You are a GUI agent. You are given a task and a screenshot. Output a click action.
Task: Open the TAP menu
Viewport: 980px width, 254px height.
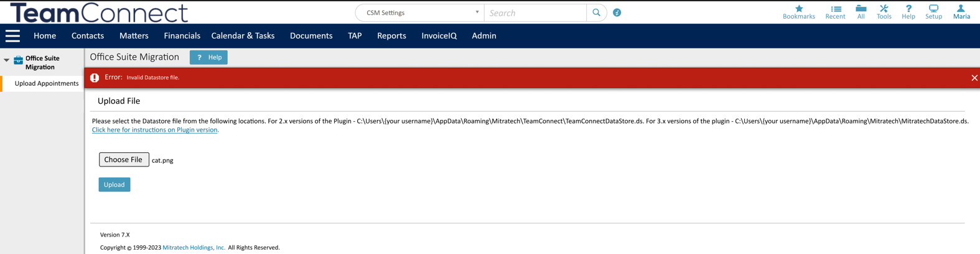tap(355, 36)
